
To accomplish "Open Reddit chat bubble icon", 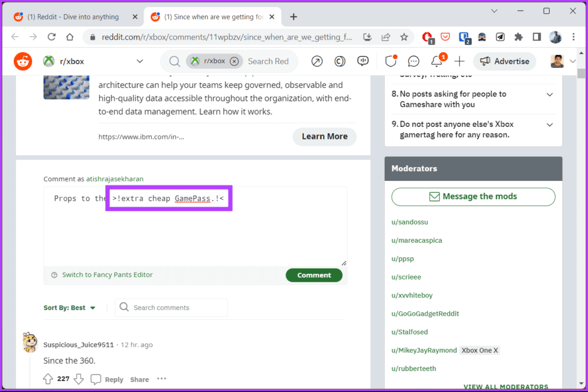I will tap(413, 61).
